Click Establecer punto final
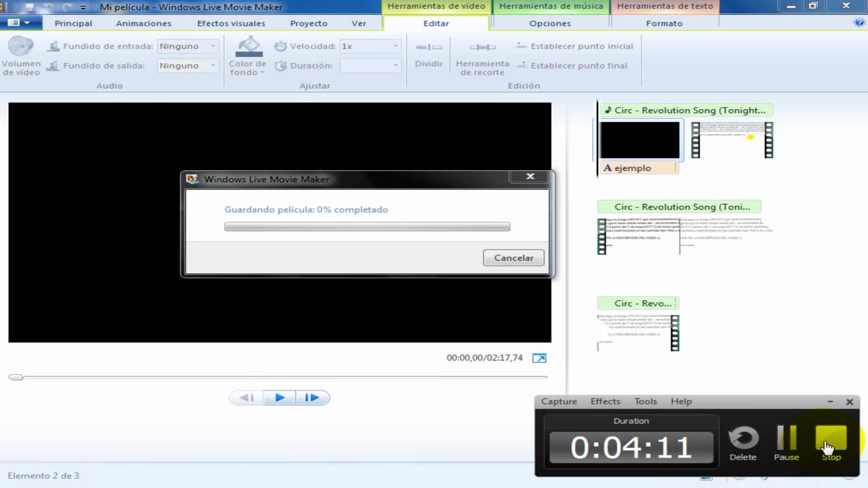The width and height of the screenshot is (868, 488). (x=572, y=66)
